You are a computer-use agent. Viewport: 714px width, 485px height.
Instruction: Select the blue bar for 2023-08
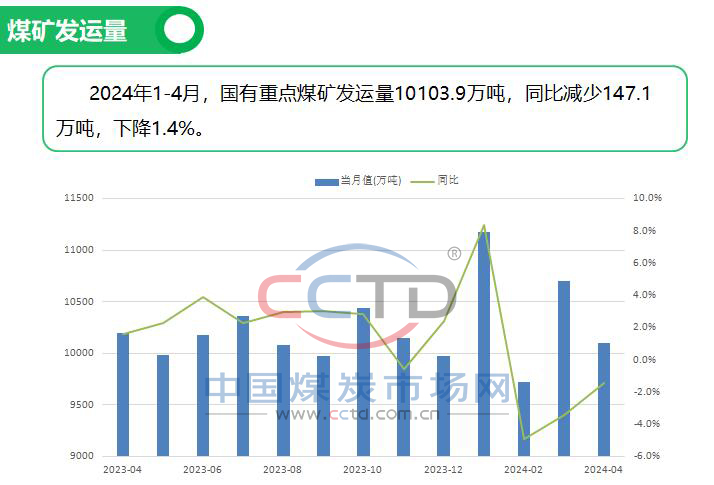coord(283,401)
